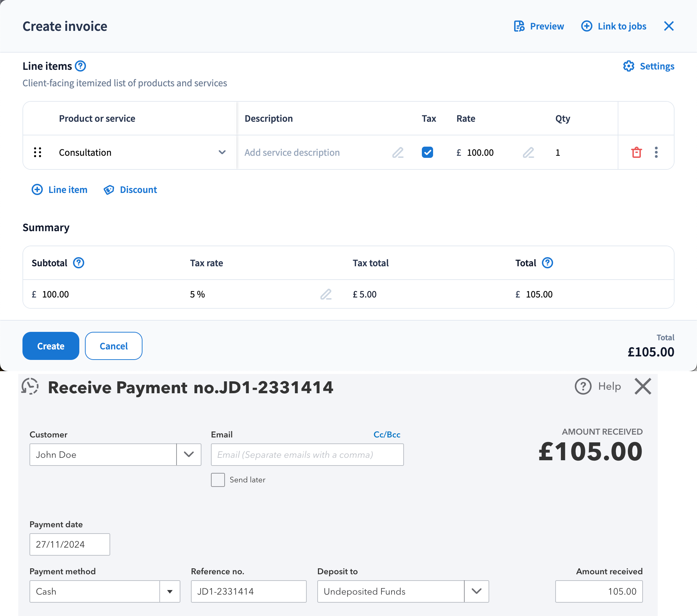Edit the rate with the pencil icon

pos(528,153)
